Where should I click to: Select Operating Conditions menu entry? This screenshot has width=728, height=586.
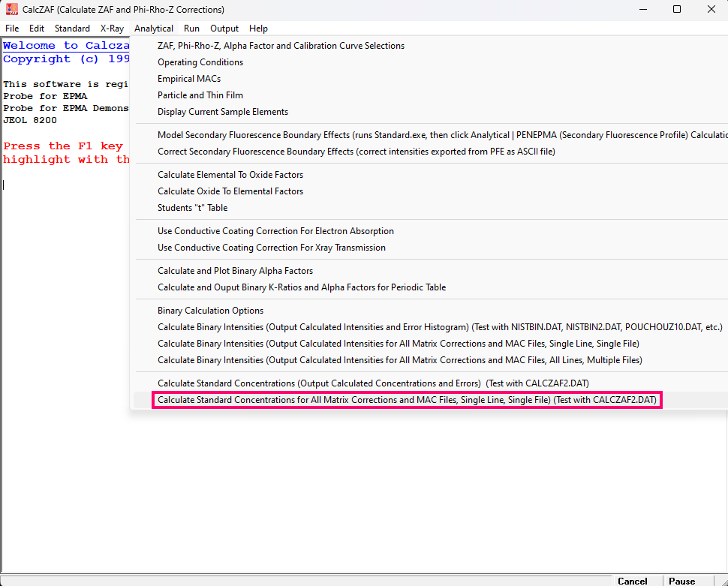(x=200, y=62)
